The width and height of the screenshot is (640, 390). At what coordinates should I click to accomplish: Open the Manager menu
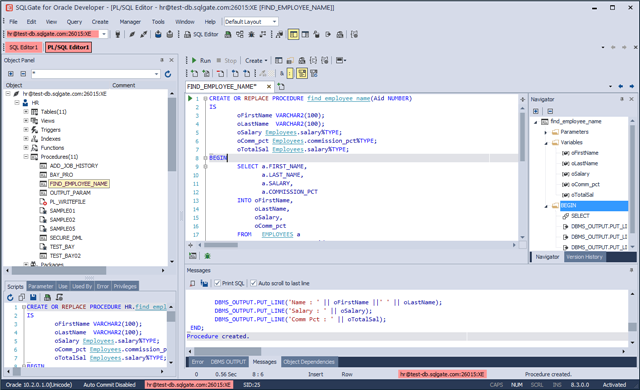pyautogui.click(x=130, y=22)
